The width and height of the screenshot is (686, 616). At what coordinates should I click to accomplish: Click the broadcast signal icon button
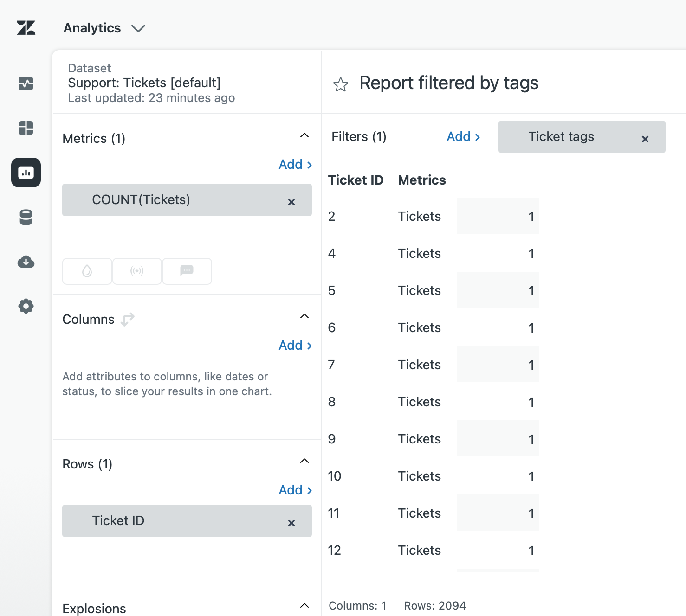pyautogui.click(x=137, y=271)
